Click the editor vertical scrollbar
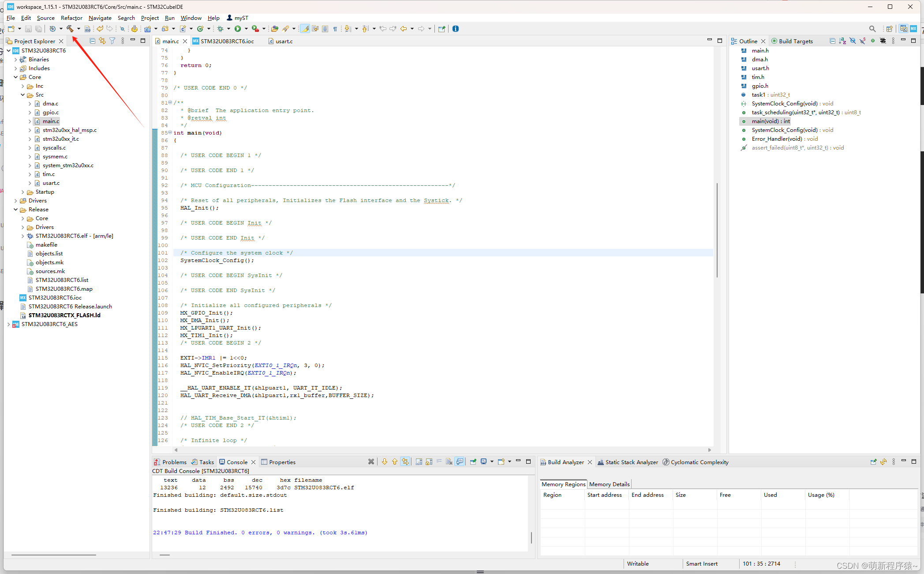Viewport: 924px width, 574px height. tap(717, 229)
